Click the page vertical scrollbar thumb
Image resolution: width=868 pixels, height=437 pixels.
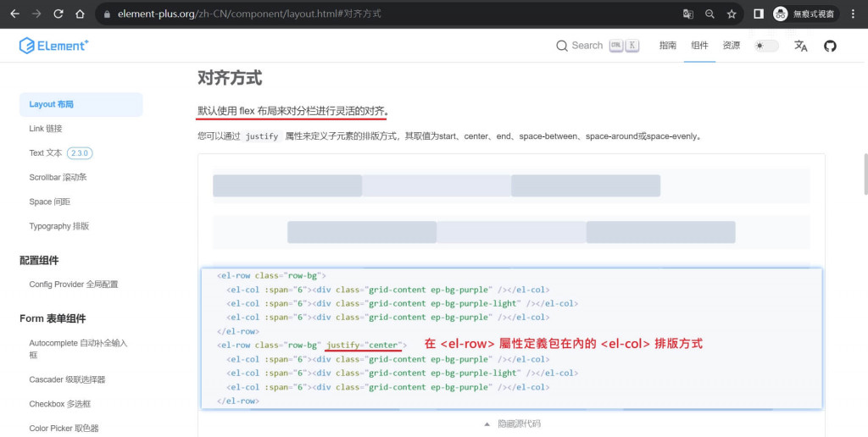point(865,174)
